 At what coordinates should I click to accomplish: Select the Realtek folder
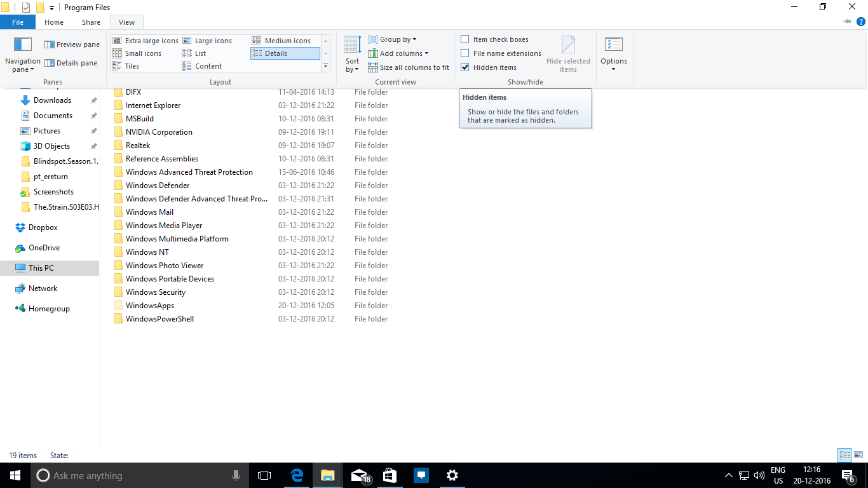pyautogui.click(x=138, y=146)
